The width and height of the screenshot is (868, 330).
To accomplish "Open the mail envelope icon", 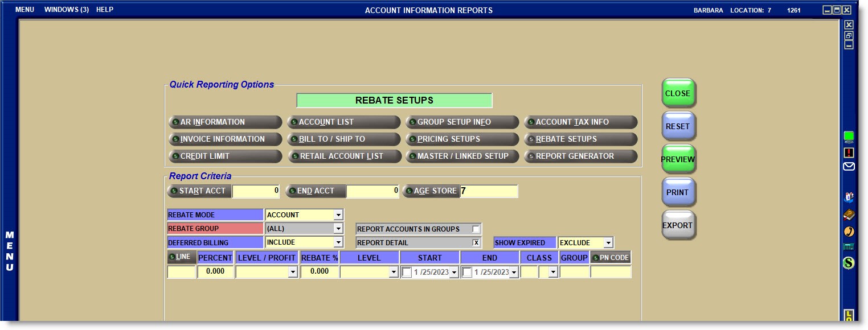I will (x=849, y=167).
